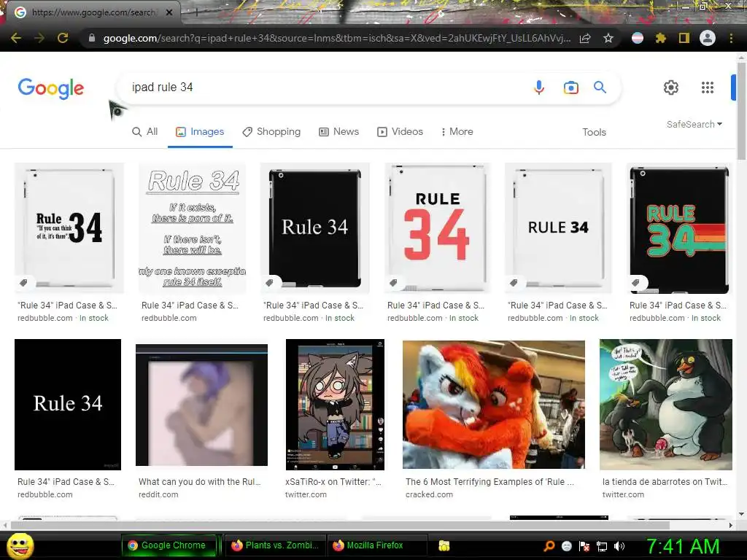This screenshot has height=560, width=747.
Task: Click the orange magnifier tray icon
Action: pos(549,546)
